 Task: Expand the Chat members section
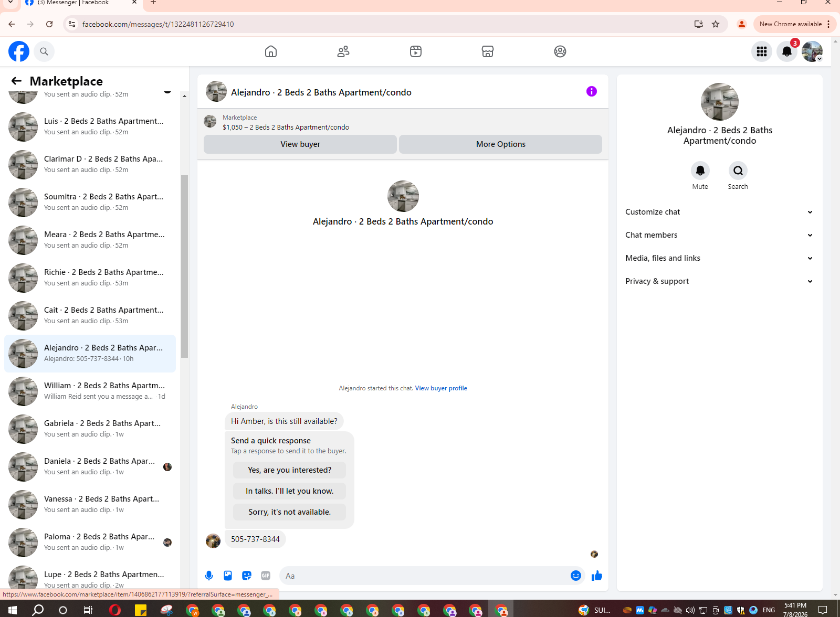coord(719,235)
